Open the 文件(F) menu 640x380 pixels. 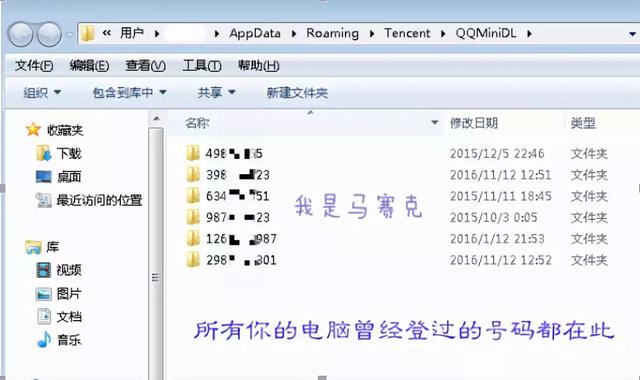[34, 66]
